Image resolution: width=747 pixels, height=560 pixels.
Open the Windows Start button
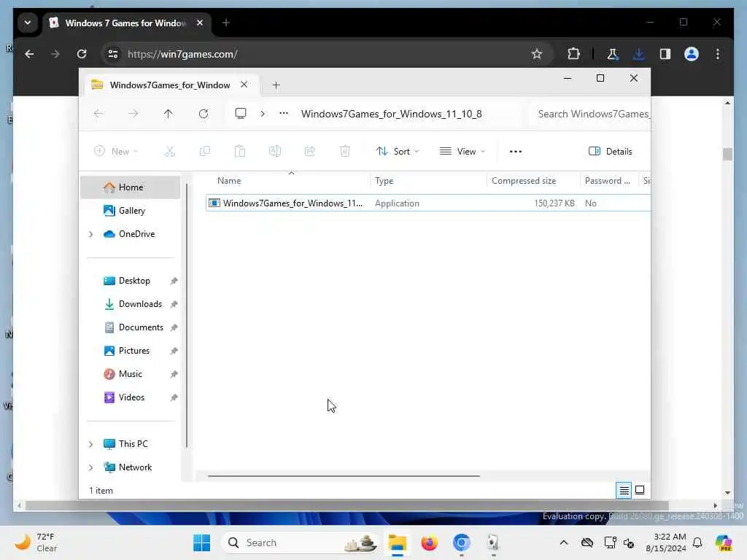click(x=202, y=542)
